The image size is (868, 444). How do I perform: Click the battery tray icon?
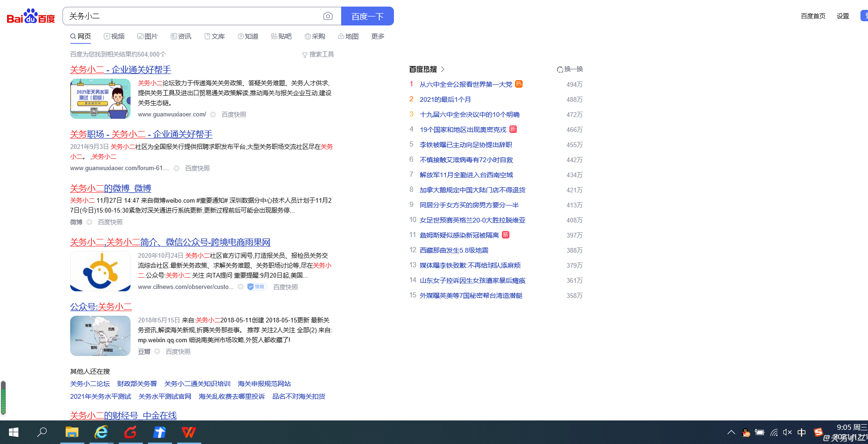760,432
